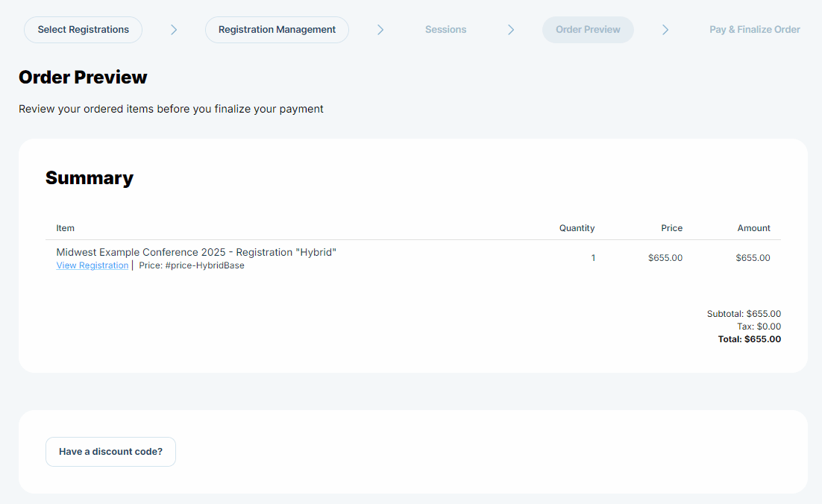Jump to the Pay & Finalize Order step
This screenshot has height=504, width=822.
(x=754, y=30)
